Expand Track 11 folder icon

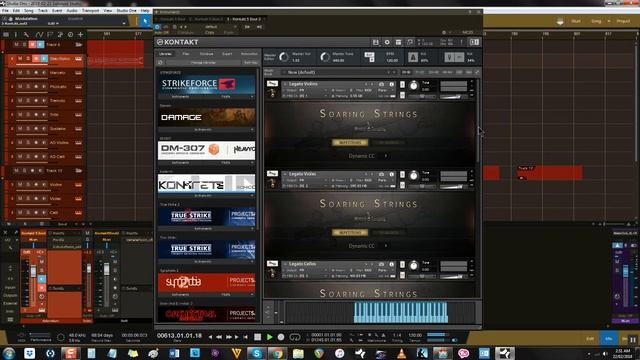click(78, 171)
